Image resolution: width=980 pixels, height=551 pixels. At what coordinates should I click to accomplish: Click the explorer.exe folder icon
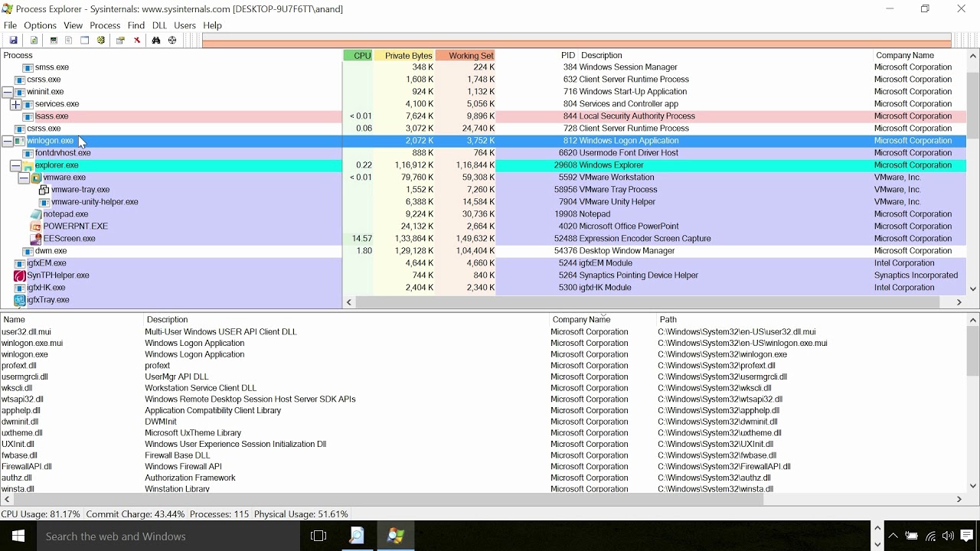tap(28, 165)
